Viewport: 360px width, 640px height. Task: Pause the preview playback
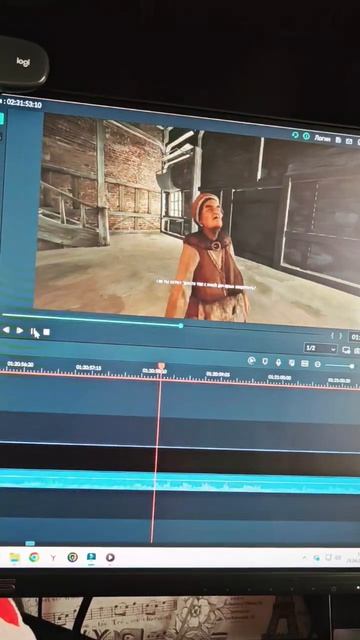coord(33,331)
